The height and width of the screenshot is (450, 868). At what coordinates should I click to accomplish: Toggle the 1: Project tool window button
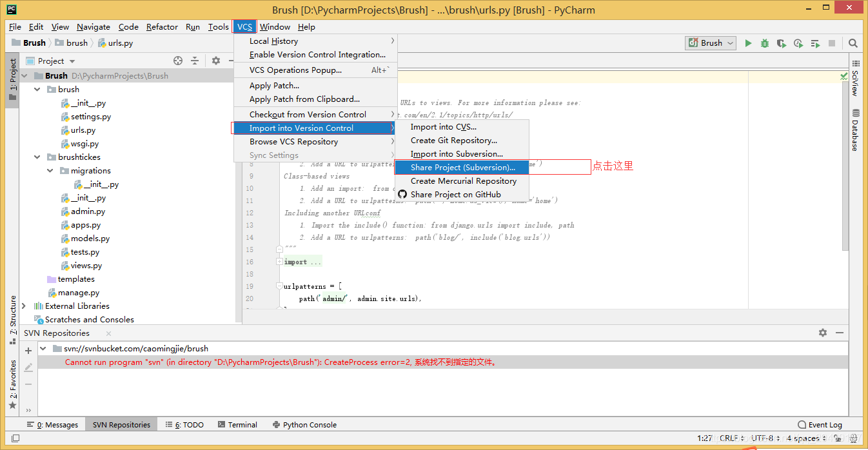coord(12,80)
